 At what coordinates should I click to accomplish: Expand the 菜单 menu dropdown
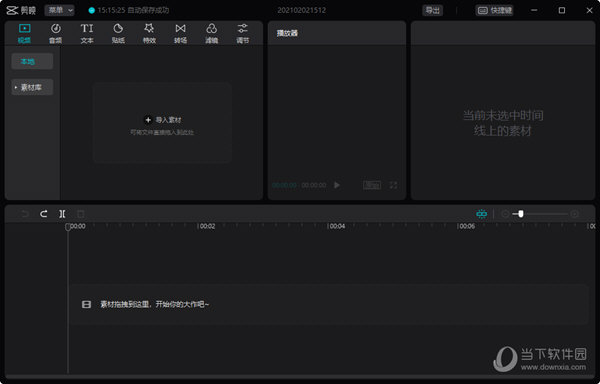pyautogui.click(x=59, y=10)
